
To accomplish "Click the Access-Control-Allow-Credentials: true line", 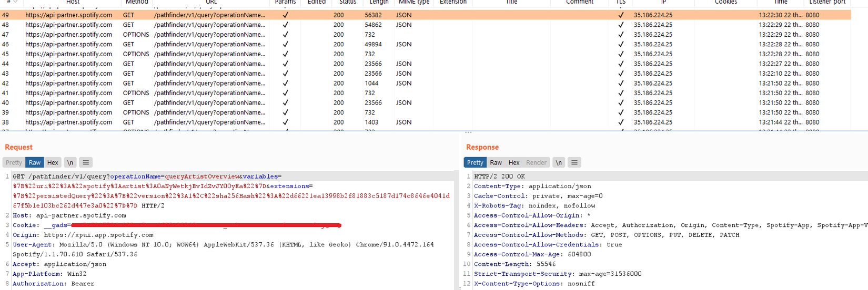I will (x=548, y=245).
